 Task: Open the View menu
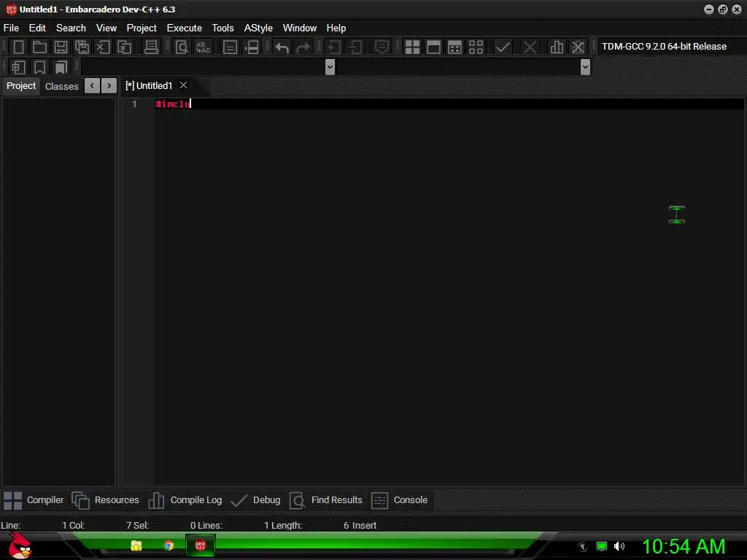pyautogui.click(x=107, y=28)
